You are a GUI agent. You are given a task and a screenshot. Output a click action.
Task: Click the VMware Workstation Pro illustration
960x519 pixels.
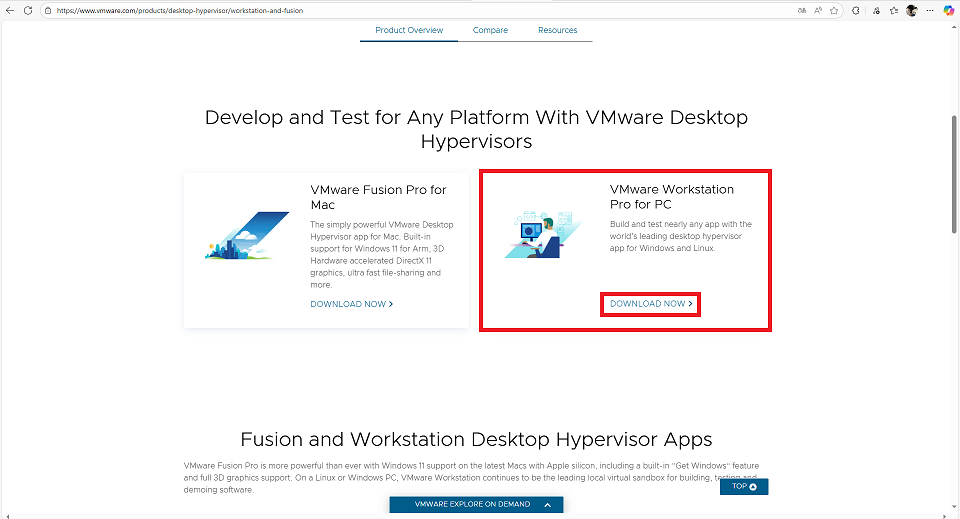coord(542,235)
